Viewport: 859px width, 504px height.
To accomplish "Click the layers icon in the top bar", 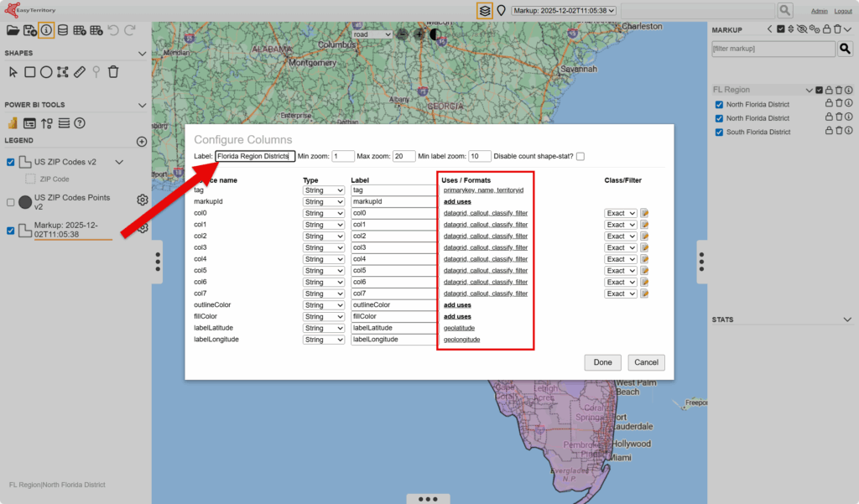I will click(484, 10).
